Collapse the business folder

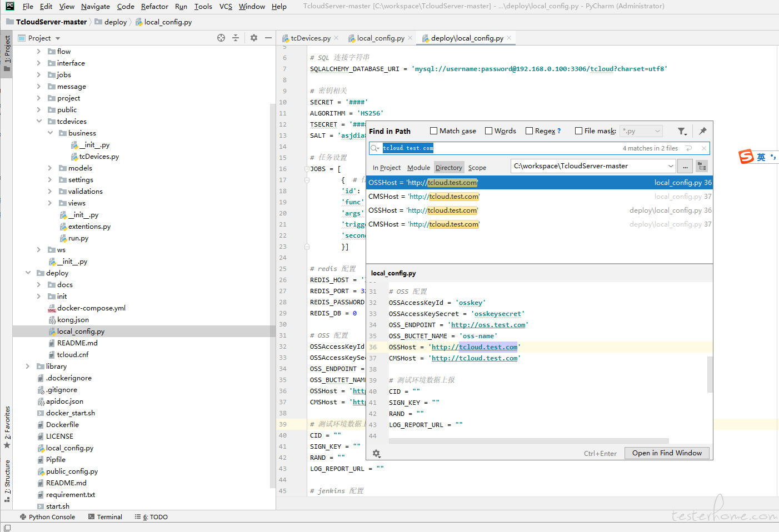pos(50,133)
